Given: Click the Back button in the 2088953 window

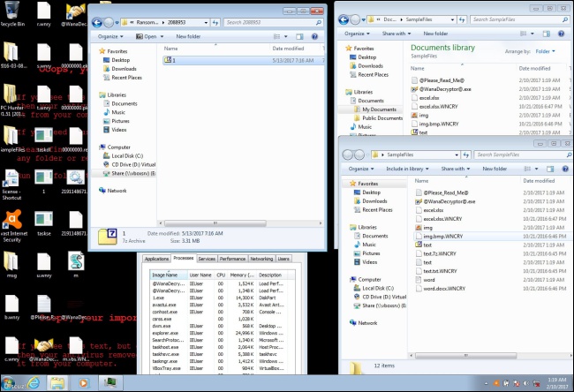Looking at the screenshot, I should click(x=97, y=23).
